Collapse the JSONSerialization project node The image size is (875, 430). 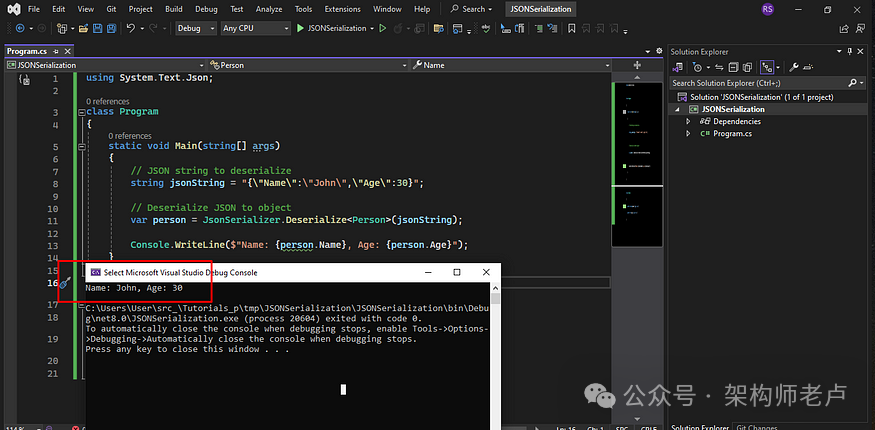pyautogui.click(x=678, y=109)
